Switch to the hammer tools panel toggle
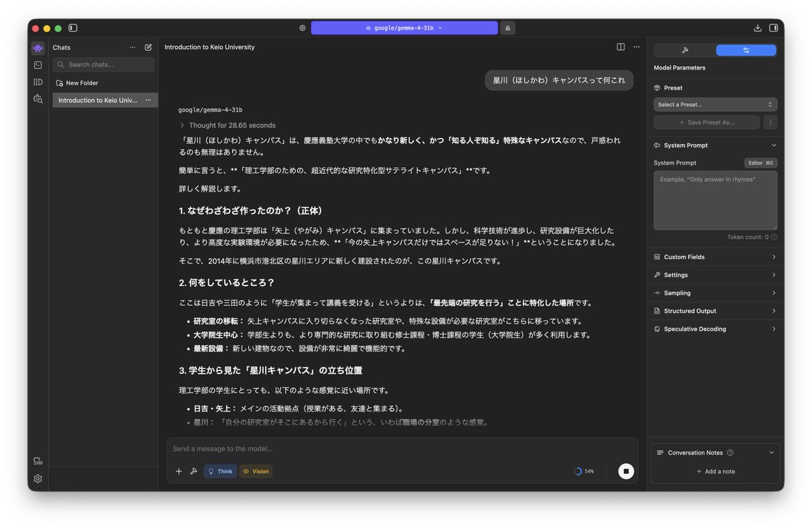Viewport: 812px width, 528px height. coord(684,49)
